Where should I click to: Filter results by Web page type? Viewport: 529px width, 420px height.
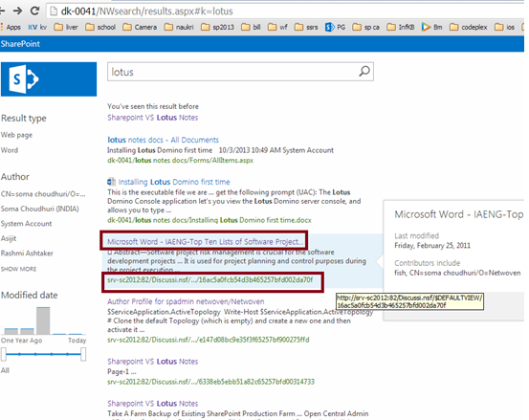[16, 135]
